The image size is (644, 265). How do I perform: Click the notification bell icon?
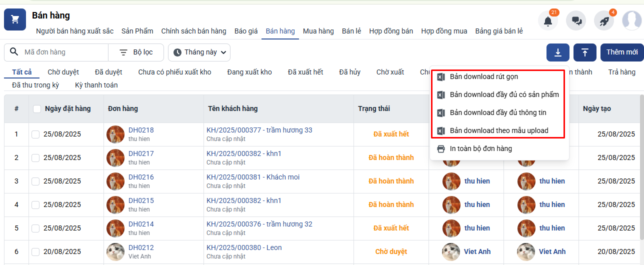click(x=548, y=21)
